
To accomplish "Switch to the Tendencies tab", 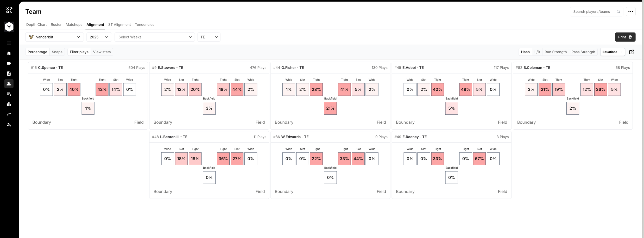I will point(144,25).
